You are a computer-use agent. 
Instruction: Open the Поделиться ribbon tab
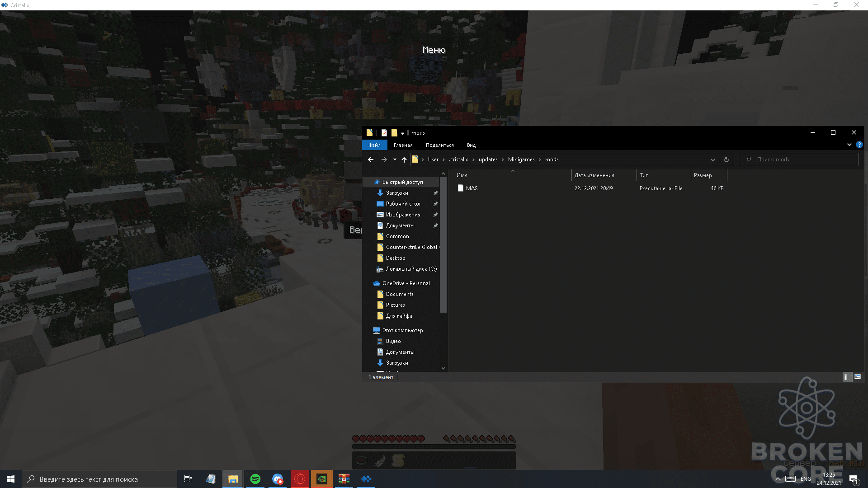click(x=439, y=145)
